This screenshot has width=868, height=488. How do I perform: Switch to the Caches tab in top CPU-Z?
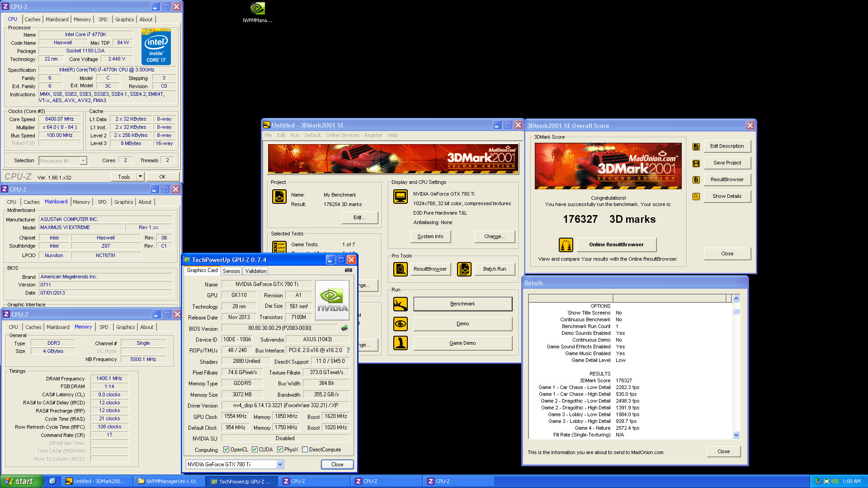(32, 19)
